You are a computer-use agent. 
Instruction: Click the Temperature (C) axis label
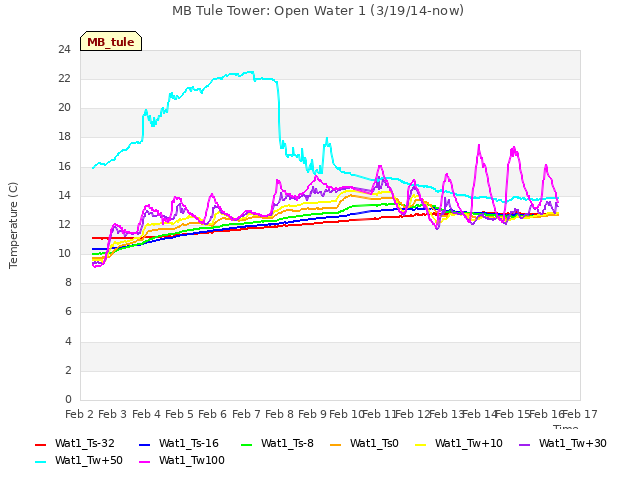tap(13, 225)
